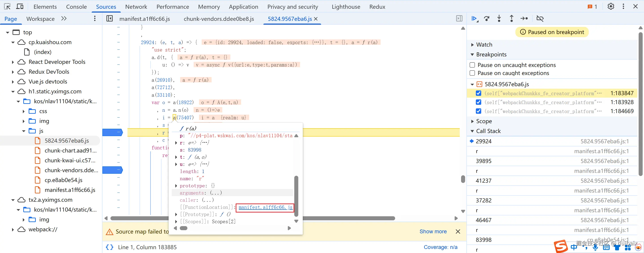Expand the webpack:// tree node

pos(13,229)
